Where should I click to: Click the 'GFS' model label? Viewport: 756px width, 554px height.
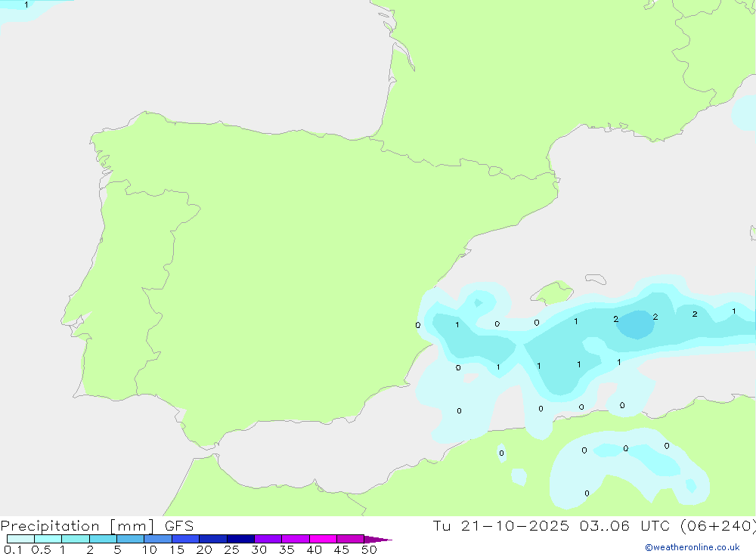pyautogui.click(x=179, y=526)
